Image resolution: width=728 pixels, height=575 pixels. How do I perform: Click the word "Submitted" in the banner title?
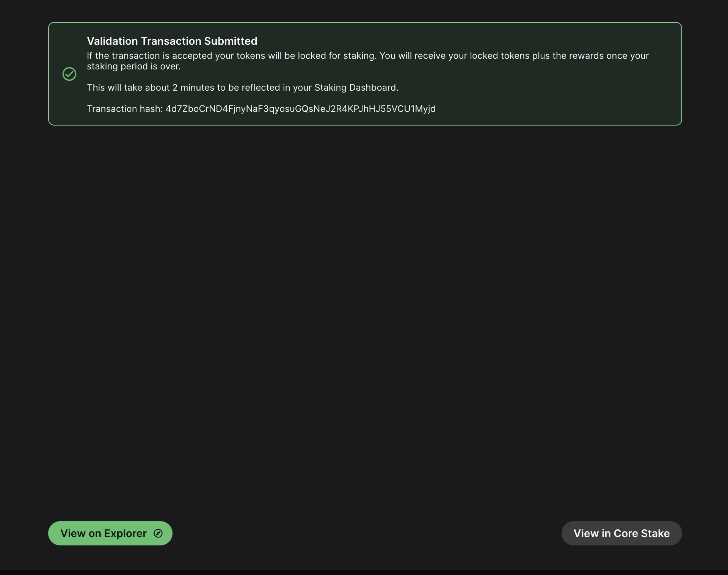[x=231, y=41]
